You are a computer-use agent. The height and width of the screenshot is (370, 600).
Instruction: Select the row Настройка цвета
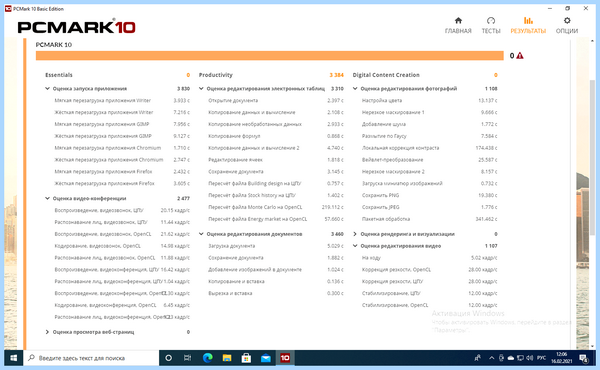coord(430,100)
